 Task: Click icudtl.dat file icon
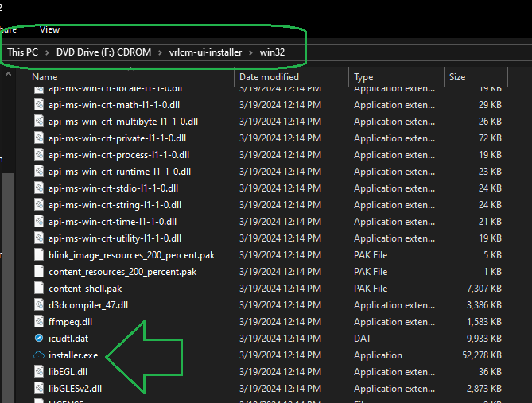click(x=39, y=338)
